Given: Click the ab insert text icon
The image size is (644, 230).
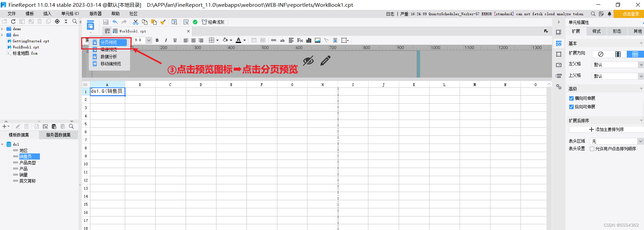Looking at the screenshot, I should [282, 40].
